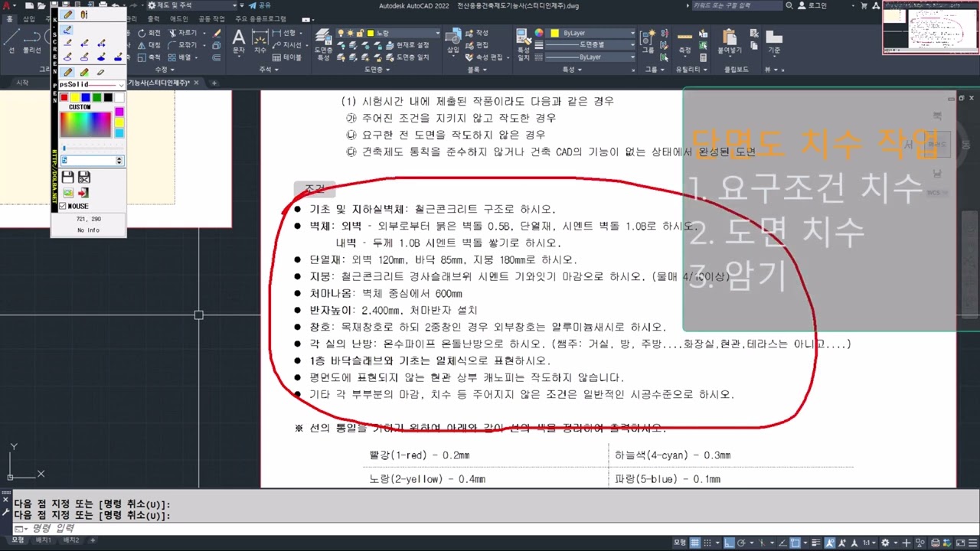Toggle grid display in the status bar
Screen dimensions: 980x551
[x=695, y=543]
